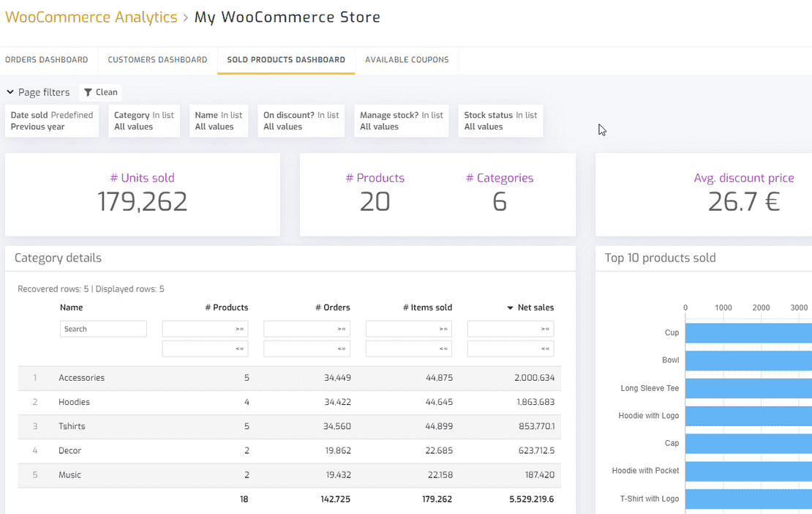Select the Music category row
This screenshot has height=514, width=812.
pyautogui.click(x=290, y=475)
